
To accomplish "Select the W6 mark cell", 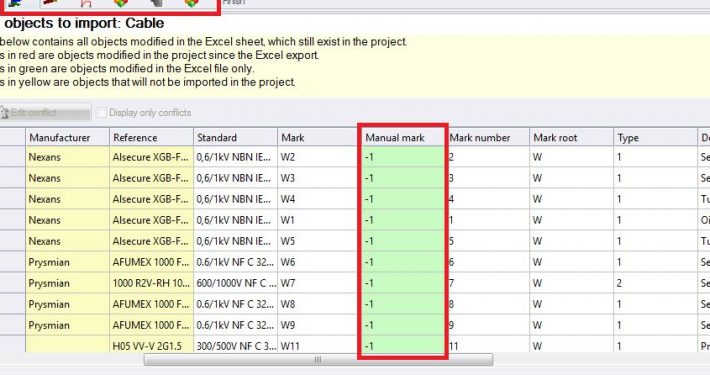I will [319, 262].
